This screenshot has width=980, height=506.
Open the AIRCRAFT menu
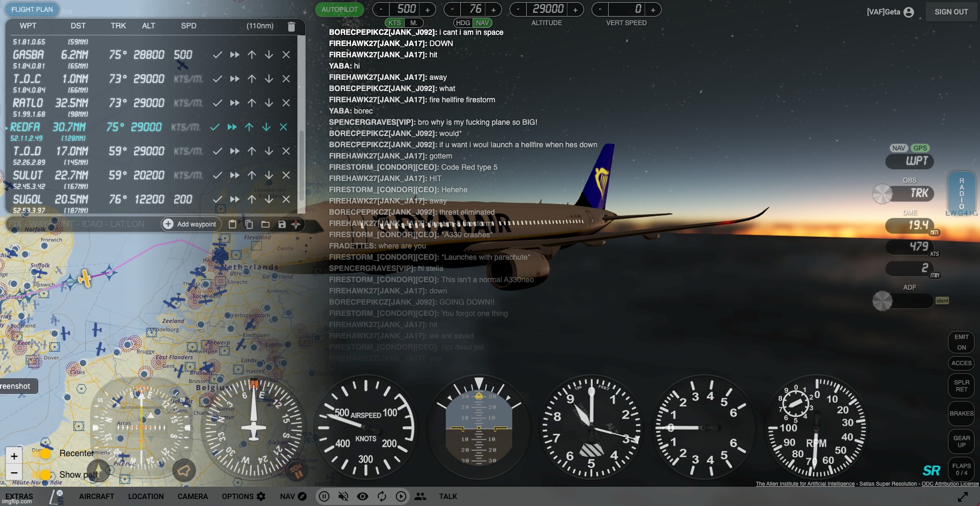pyautogui.click(x=96, y=496)
